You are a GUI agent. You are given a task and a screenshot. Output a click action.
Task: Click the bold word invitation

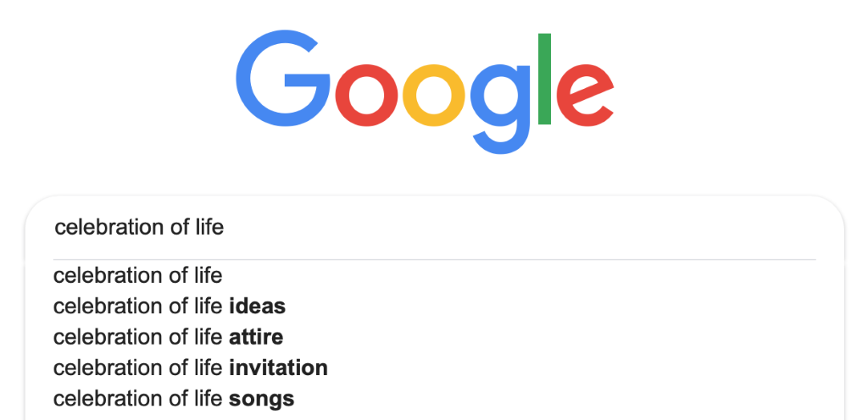[x=278, y=367]
